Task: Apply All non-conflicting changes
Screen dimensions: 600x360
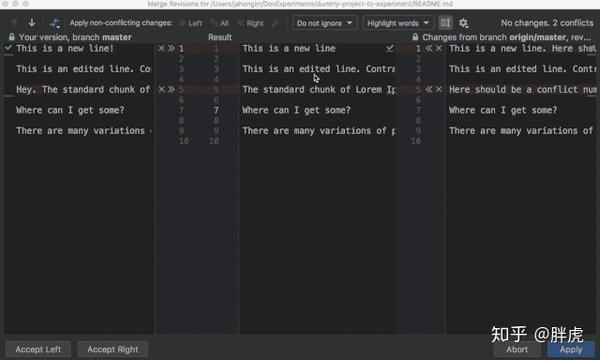Action: (220, 23)
